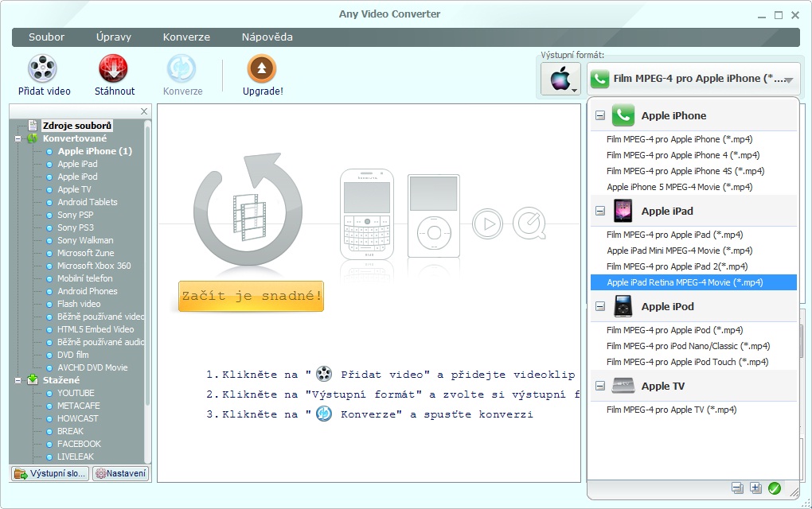Open the Úpravy menu
This screenshot has width=812, height=509.
click(x=114, y=37)
